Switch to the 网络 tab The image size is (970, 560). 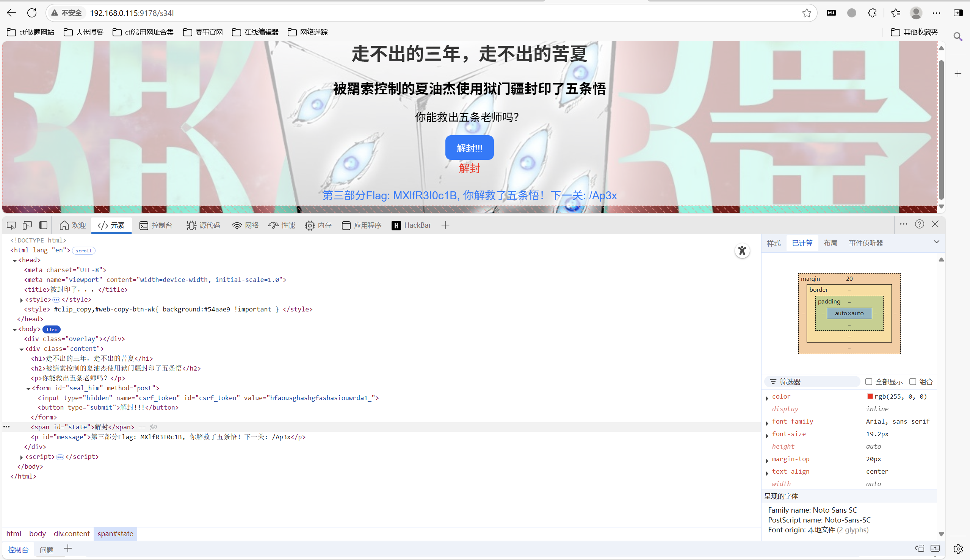tap(245, 225)
